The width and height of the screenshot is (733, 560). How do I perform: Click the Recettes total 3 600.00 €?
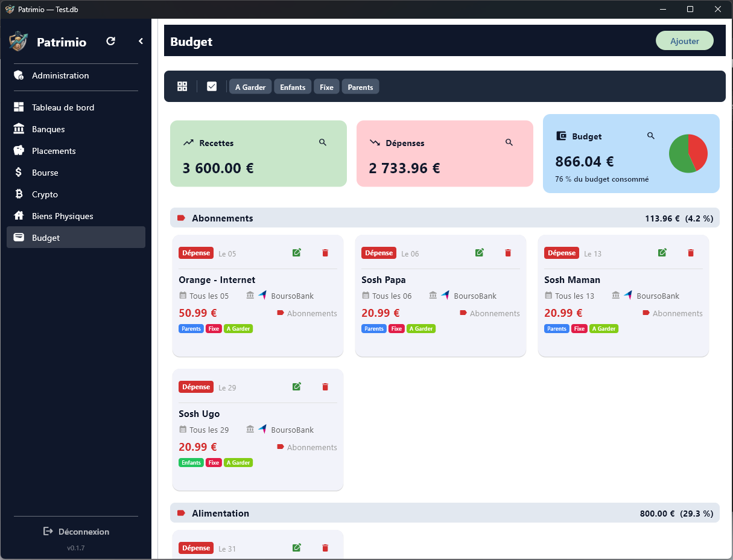[x=218, y=168]
